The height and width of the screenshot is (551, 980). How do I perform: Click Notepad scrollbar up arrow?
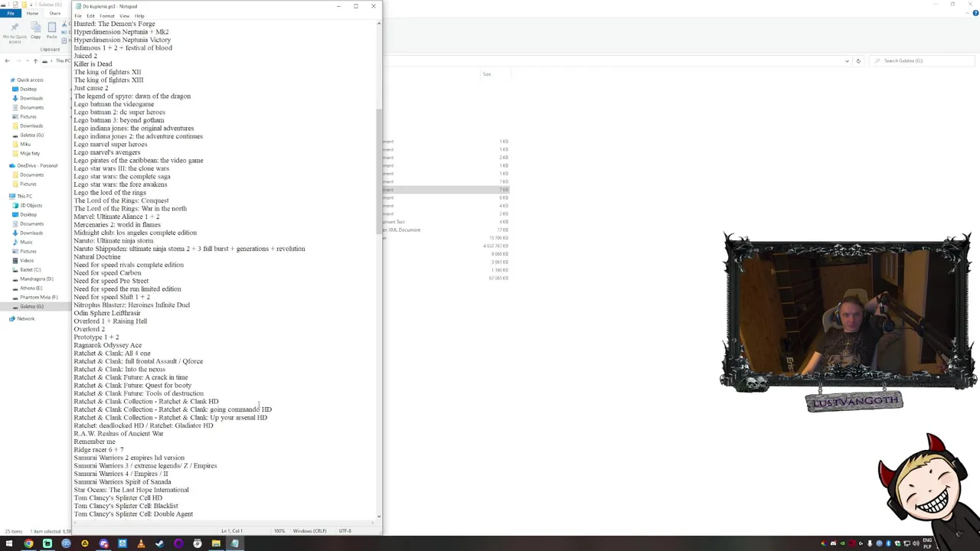tap(378, 24)
